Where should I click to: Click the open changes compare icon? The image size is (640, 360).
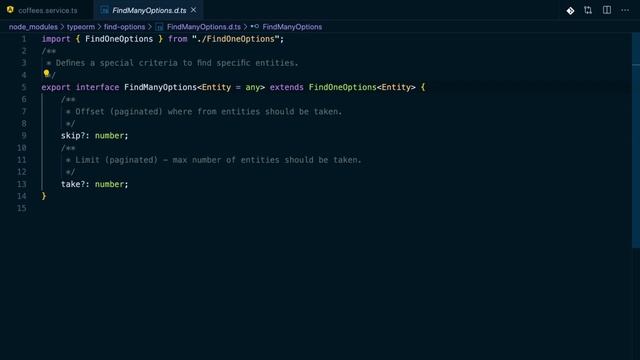point(588,10)
